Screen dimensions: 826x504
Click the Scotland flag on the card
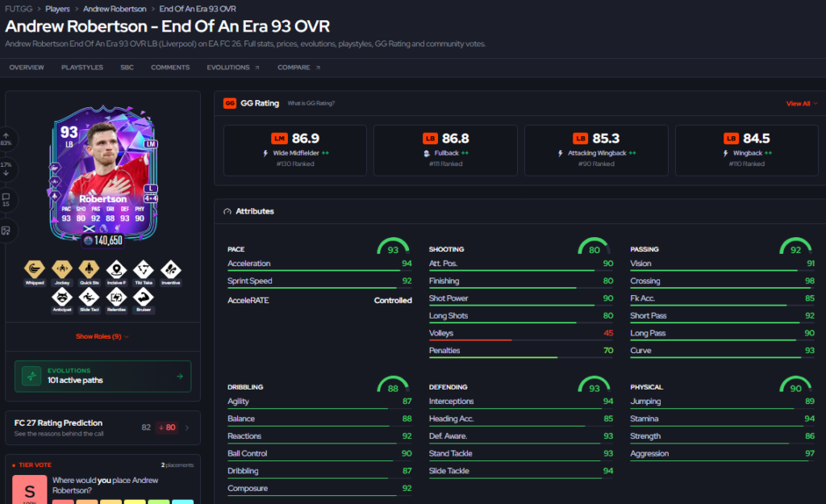pos(89,228)
